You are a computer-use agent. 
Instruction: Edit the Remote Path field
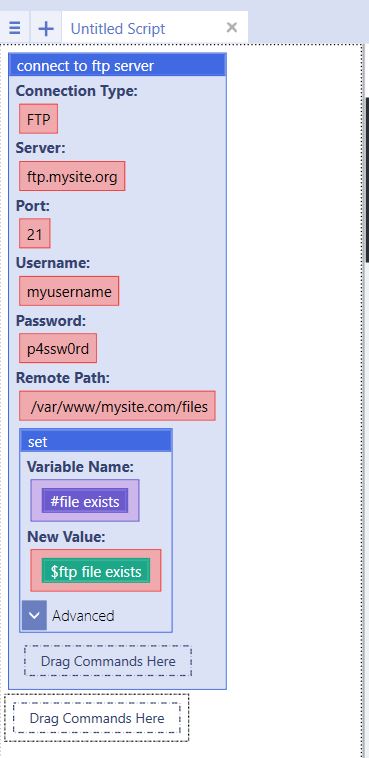pos(118,406)
